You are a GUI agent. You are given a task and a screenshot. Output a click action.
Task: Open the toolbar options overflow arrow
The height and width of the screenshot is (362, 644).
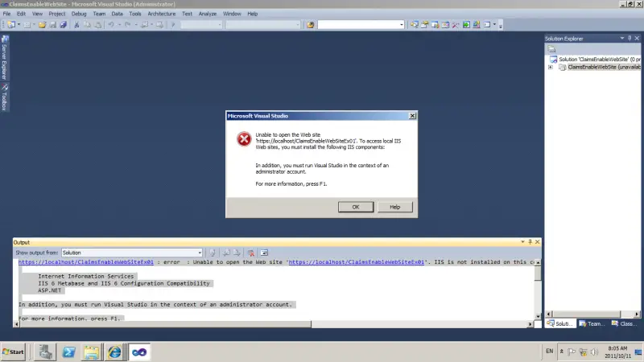click(x=500, y=25)
